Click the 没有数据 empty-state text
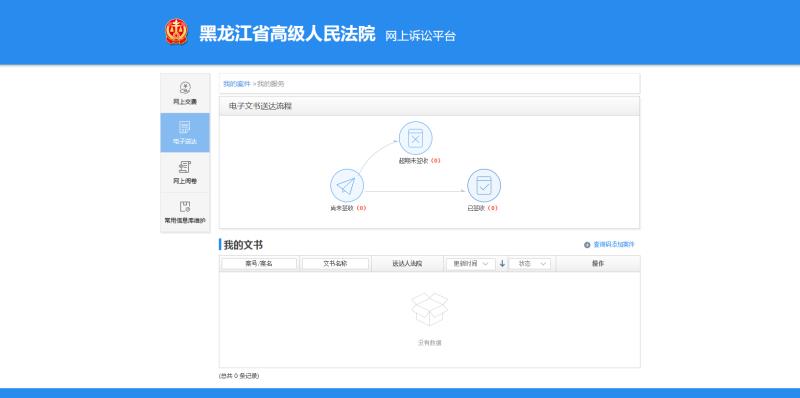This screenshot has width=800, height=398. [x=430, y=343]
